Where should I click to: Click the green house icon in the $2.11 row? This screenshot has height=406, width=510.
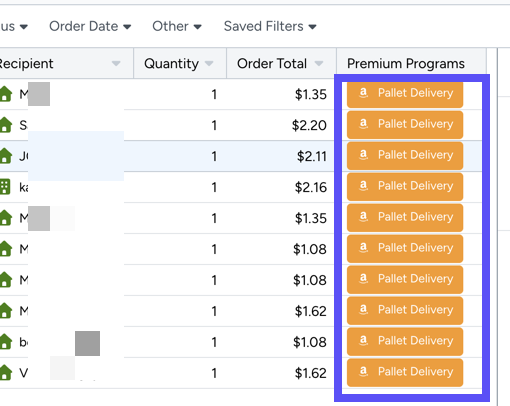[x=5, y=156]
